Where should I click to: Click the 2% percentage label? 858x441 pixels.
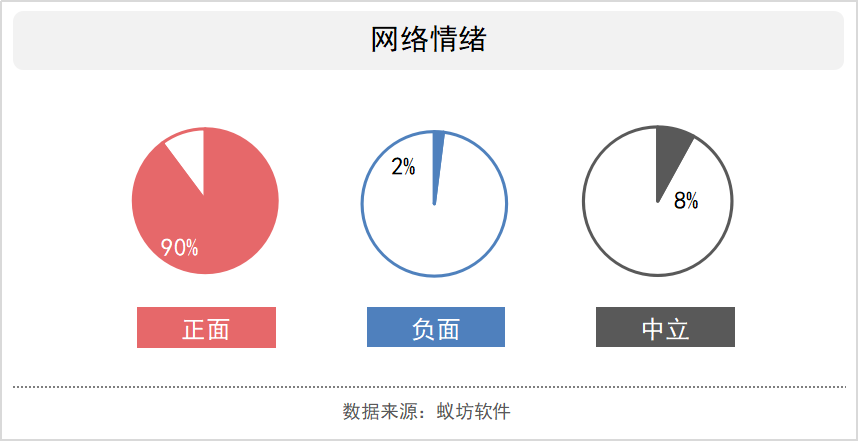[403, 167]
